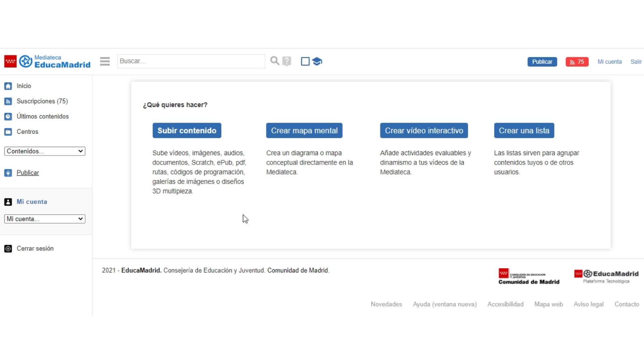Viewport: 644px width, 362px height.
Task: Open the red RSS 75 subscriptions badge
Action: pos(577,62)
